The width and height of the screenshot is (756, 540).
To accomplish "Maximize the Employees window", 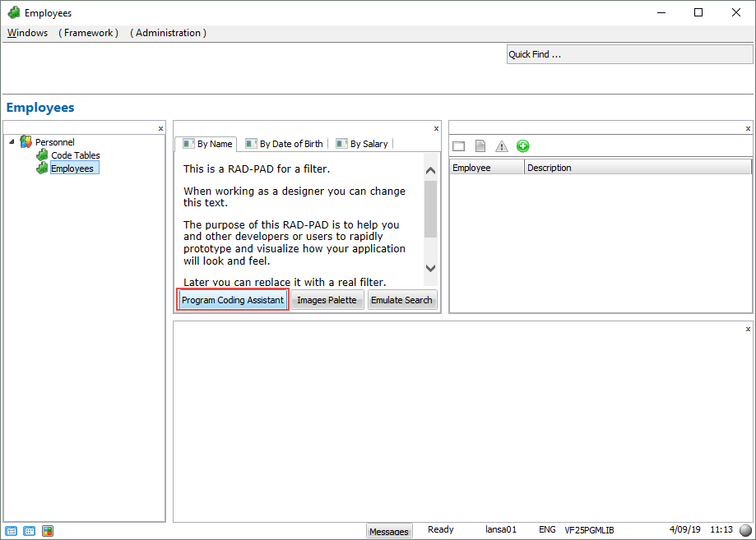I will (698, 12).
